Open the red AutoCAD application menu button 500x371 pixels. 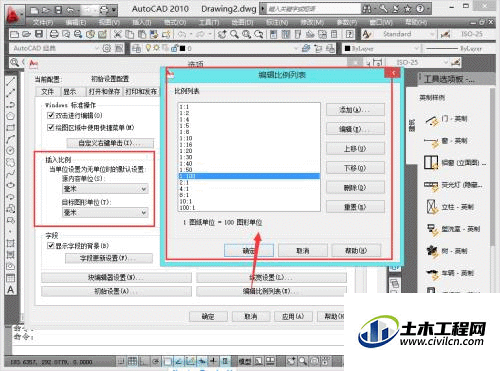(x=13, y=14)
